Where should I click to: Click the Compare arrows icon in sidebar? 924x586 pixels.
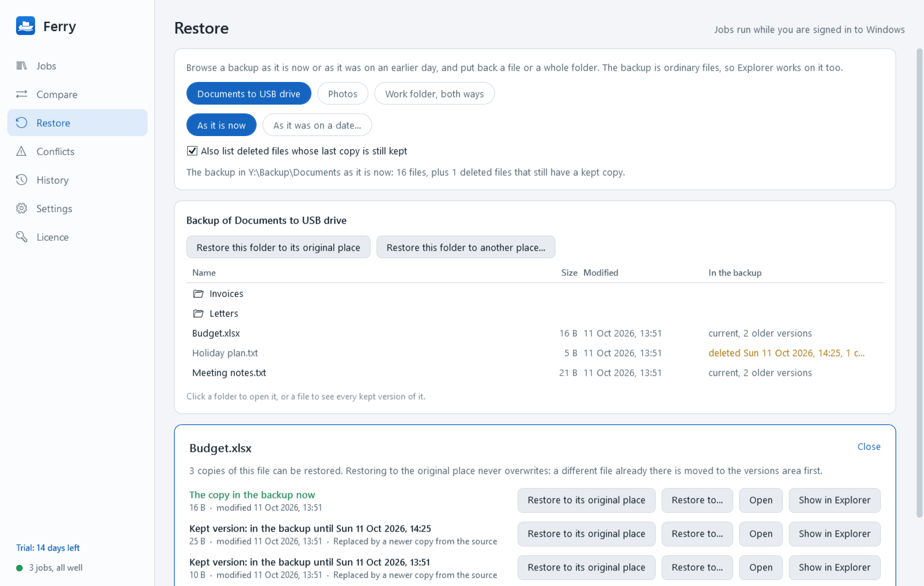click(22, 94)
